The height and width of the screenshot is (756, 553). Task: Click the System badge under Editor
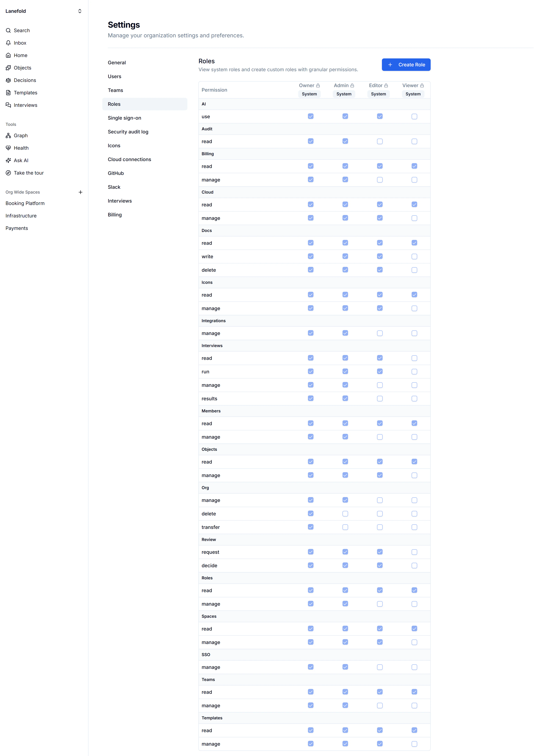tap(378, 94)
